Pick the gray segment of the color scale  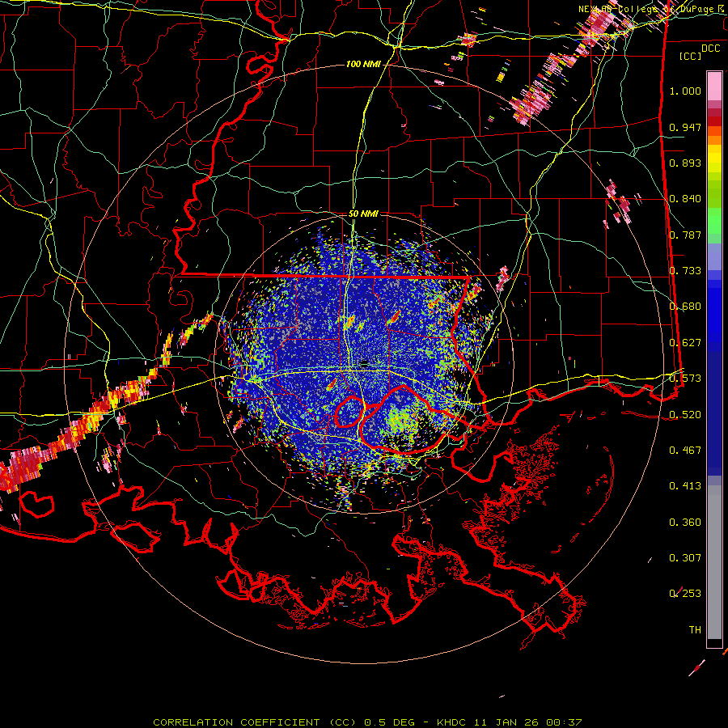click(714, 562)
